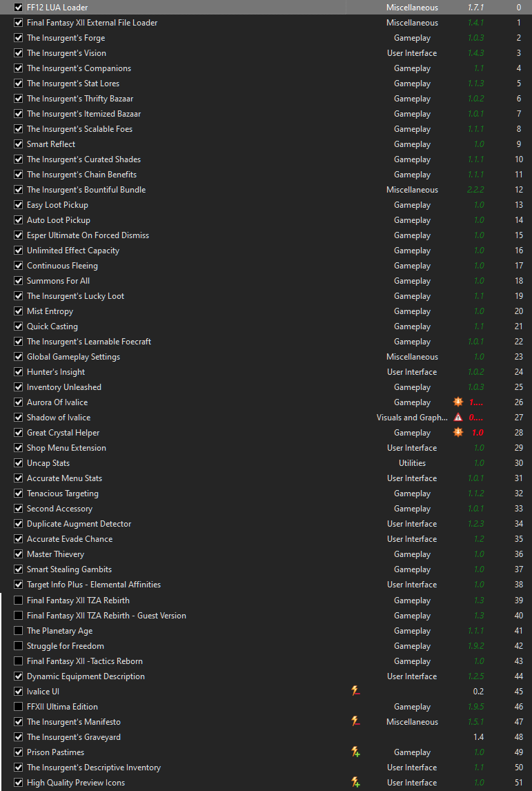Toggle the Second Accessory checkbox
532x791 pixels.
[18, 509]
